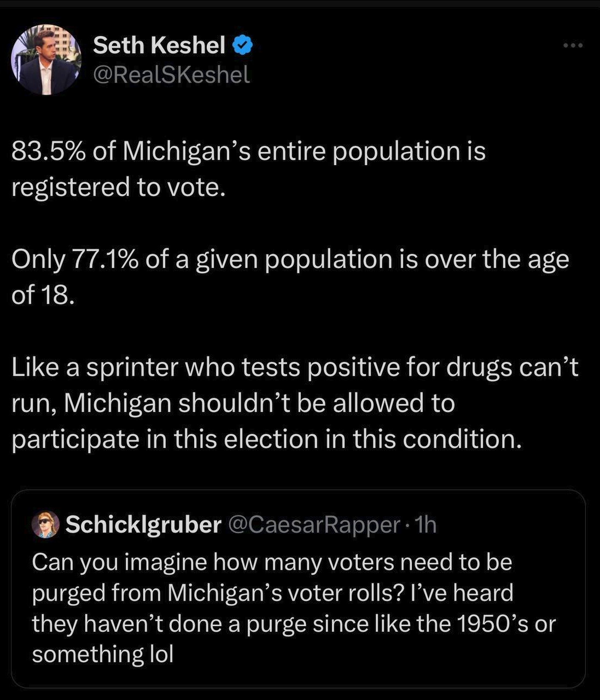Open the Schicklgruber display name
Viewport: 600px width, 700px height.
[x=143, y=525]
